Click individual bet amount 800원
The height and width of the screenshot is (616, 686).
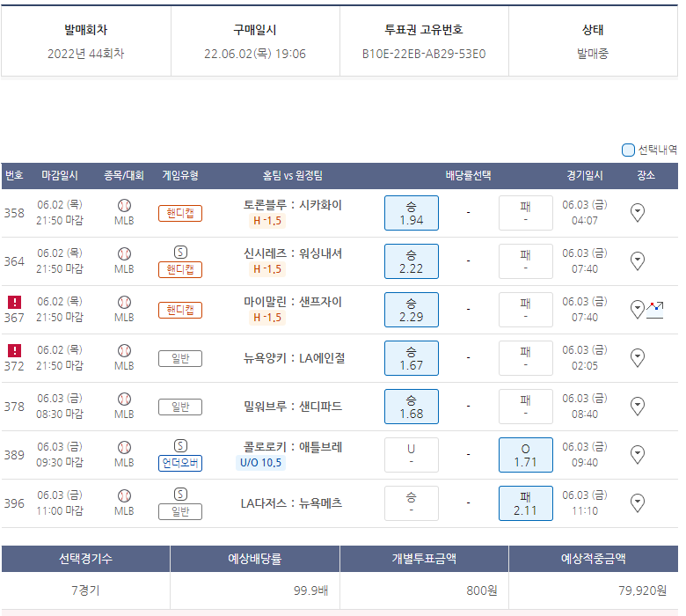(x=482, y=590)
